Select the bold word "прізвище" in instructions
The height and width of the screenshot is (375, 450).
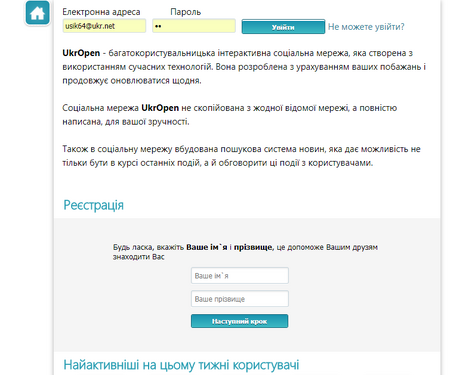tap(253, 247)
